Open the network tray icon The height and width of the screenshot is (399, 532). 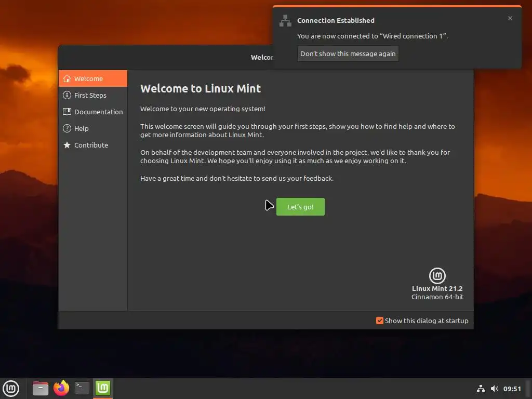[x=481, y=389]
